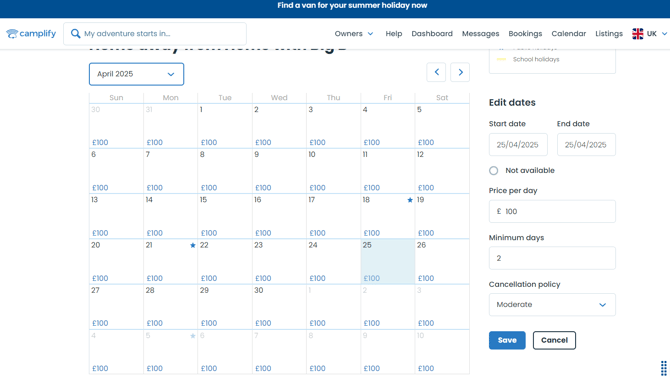Click the Sat column header
Viewport: 670px width, 382px height.
coord(442,97)
